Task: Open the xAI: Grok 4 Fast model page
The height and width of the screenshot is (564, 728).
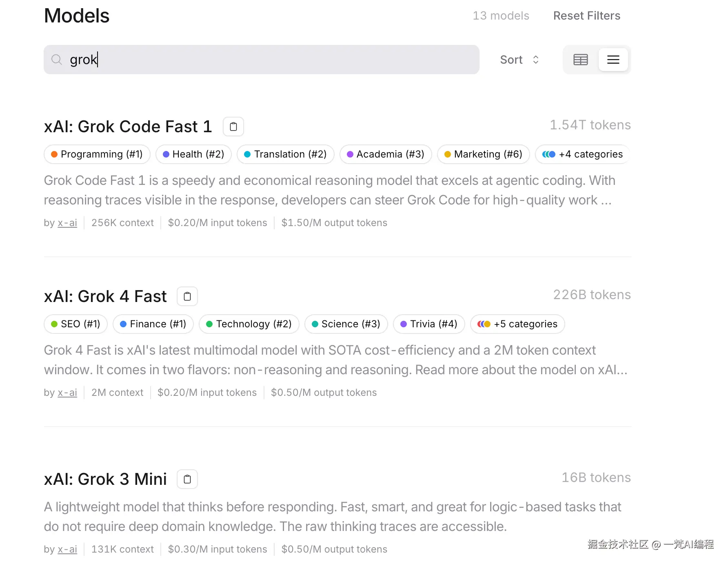Action: (105, 296)
